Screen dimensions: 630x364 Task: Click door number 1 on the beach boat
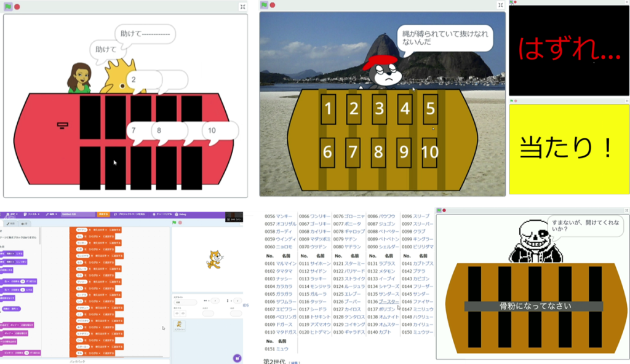[329, 108]
